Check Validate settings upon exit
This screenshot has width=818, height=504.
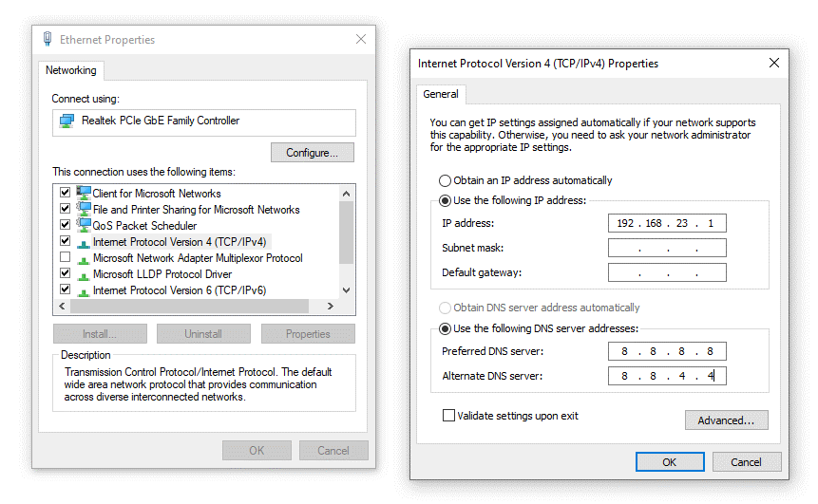click(x=448, y=416)
